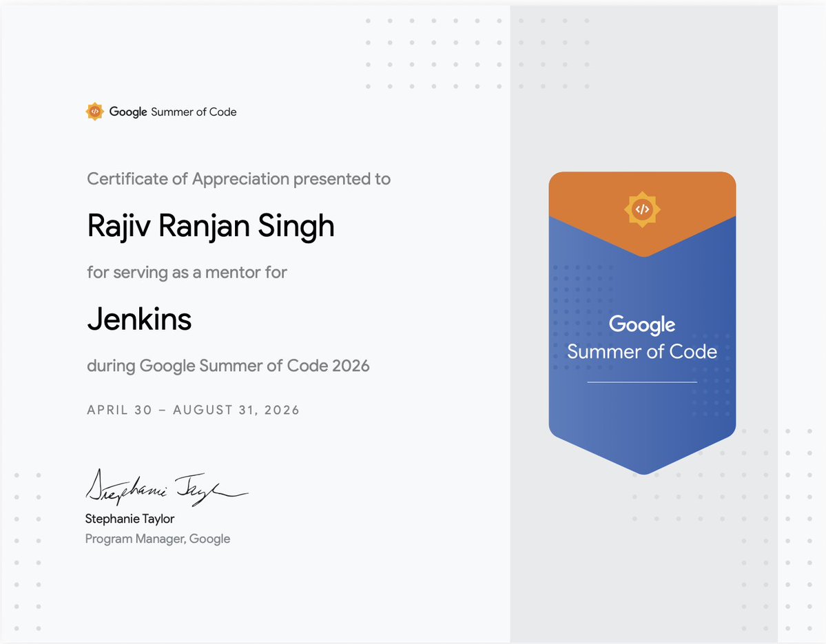The image size is (826, 644).
Task: Click 'Summer of Code' text on the badge
Action: (x=641, y=352)
